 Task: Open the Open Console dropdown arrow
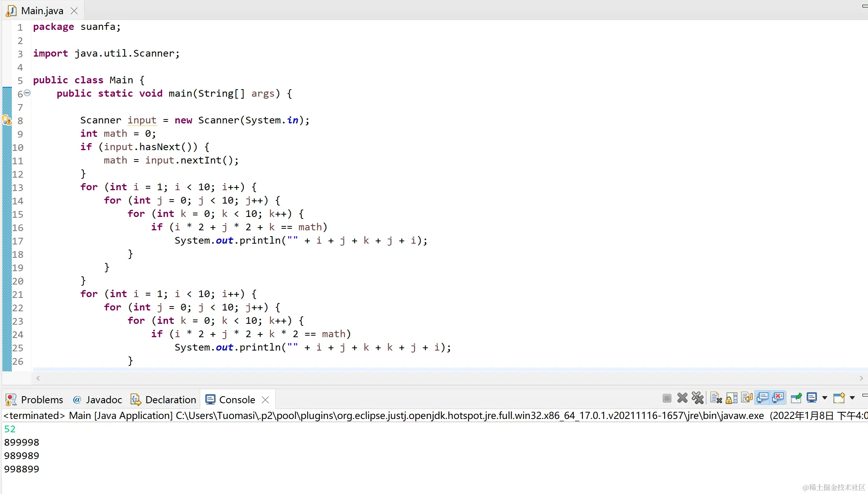pyautogui.click(x=852, y=398)
